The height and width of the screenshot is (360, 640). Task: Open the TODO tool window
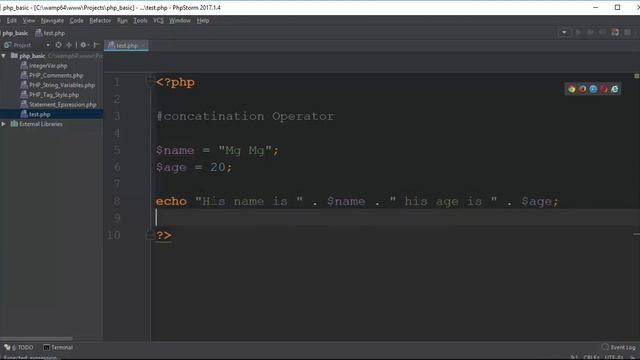pos(19,347)
